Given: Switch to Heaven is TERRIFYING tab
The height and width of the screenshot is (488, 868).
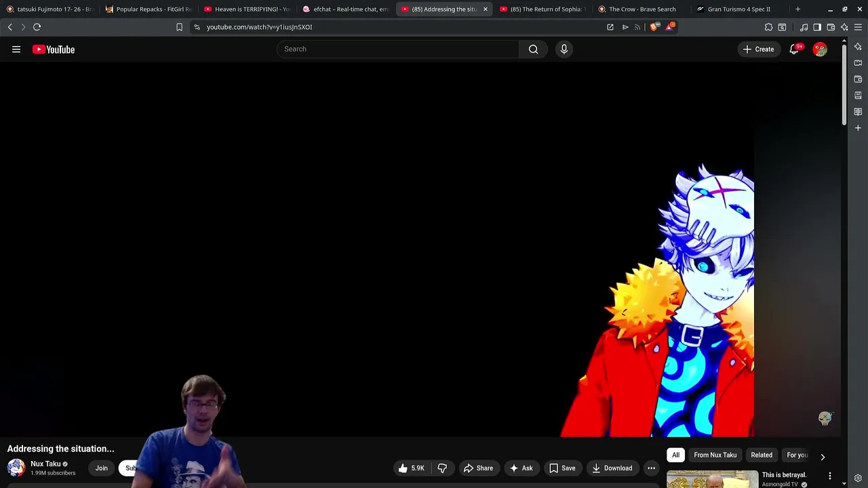Looking at the screenshot, I should (x=248, y=9).
